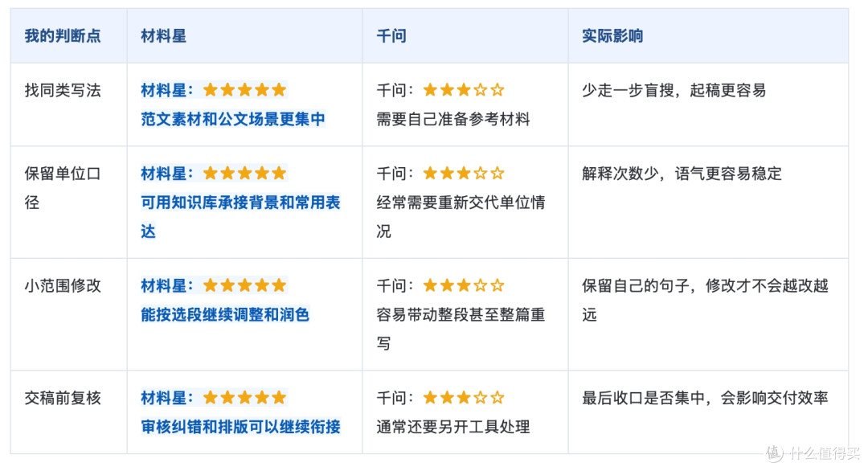Select the 材料星 column header
The image size is (868, 471).
click(x=163, y=36)
